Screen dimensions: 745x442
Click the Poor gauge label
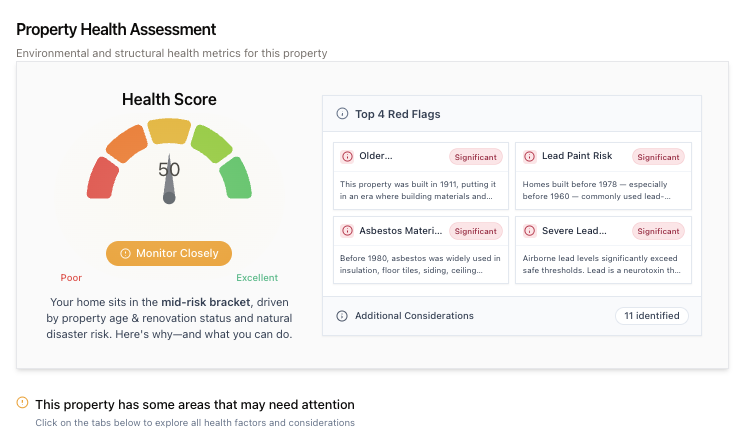(x=71, y=278)
